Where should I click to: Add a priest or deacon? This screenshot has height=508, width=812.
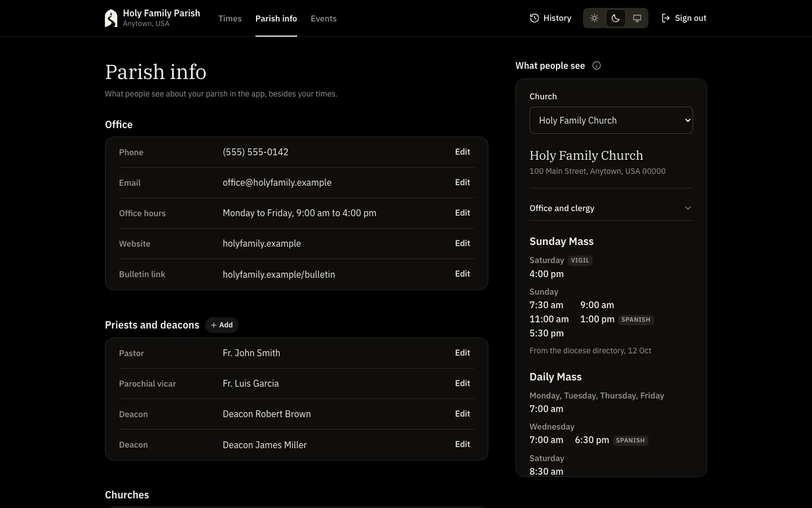pyautogui.click(x=222, y=325)
